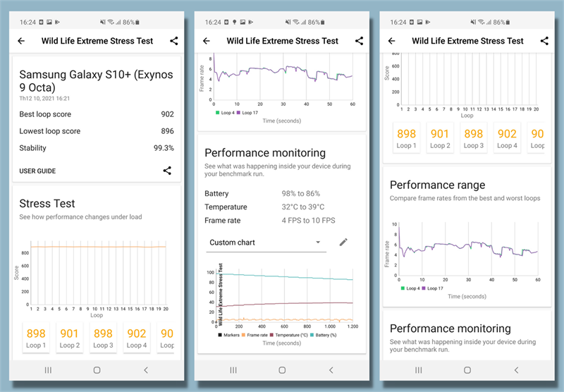Tap recent apps button on left phone
The height and width of the screenshot is (392, 564).
click(48, 370)
